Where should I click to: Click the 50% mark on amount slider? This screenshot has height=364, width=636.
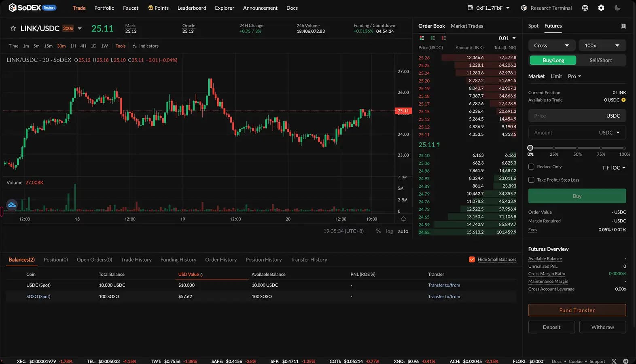pyautogui.click(x=577, y=148)
